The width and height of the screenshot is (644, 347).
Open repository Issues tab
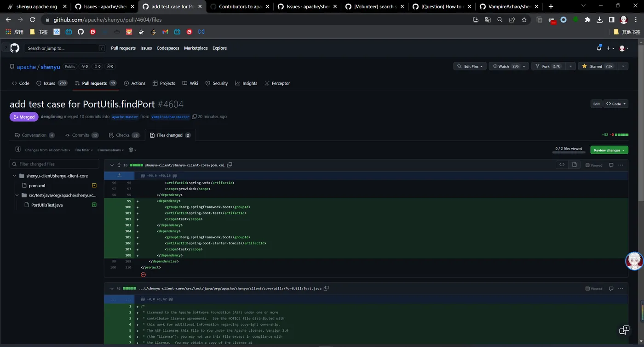[52, 83]
